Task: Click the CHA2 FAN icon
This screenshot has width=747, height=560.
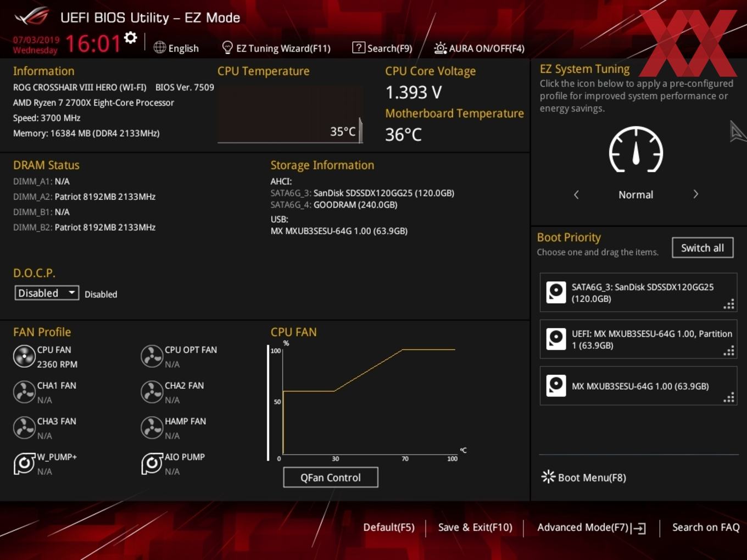Action: coord(152,393)
